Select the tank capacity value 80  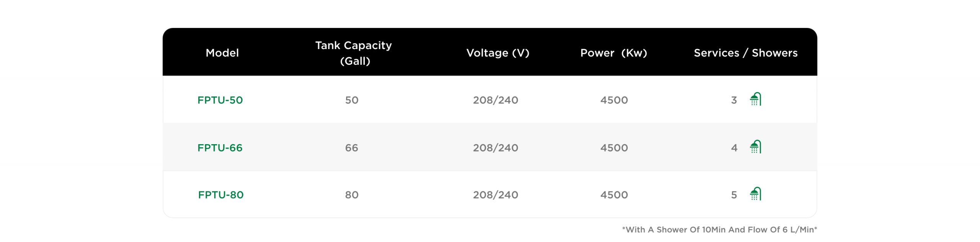point(352,195)
